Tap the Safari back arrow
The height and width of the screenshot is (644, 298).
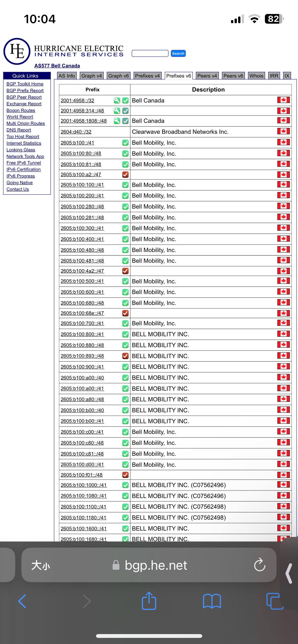(x=22, y=601)
